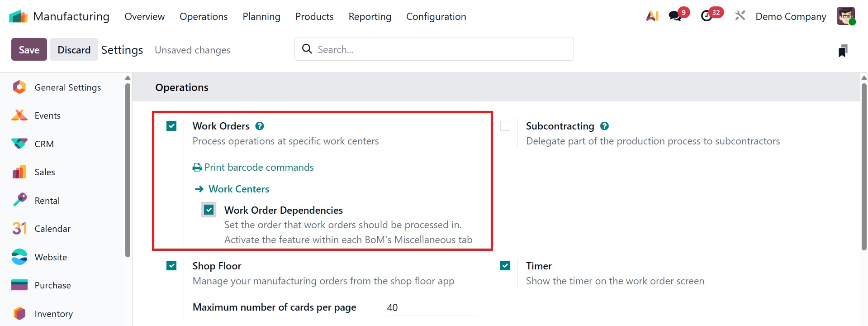Click the Save button

29,50
